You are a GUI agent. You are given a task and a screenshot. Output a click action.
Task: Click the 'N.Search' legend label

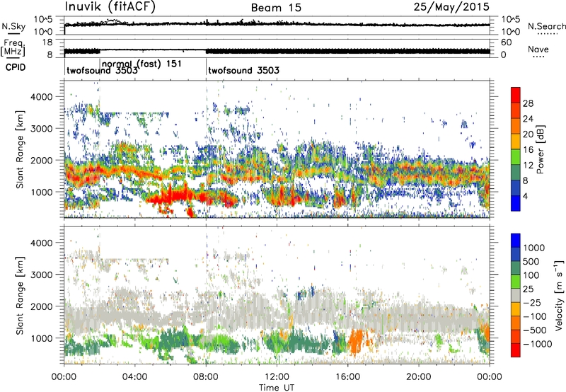coord(546,26)
